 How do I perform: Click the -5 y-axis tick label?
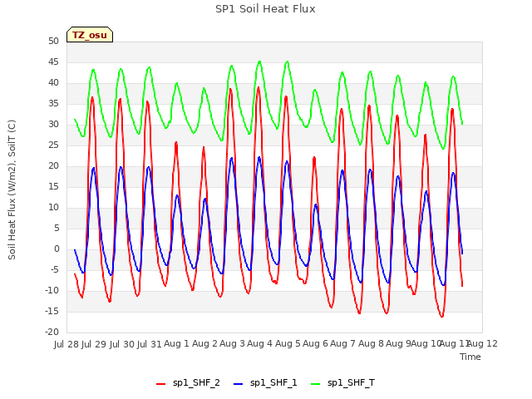pos(53,270)
